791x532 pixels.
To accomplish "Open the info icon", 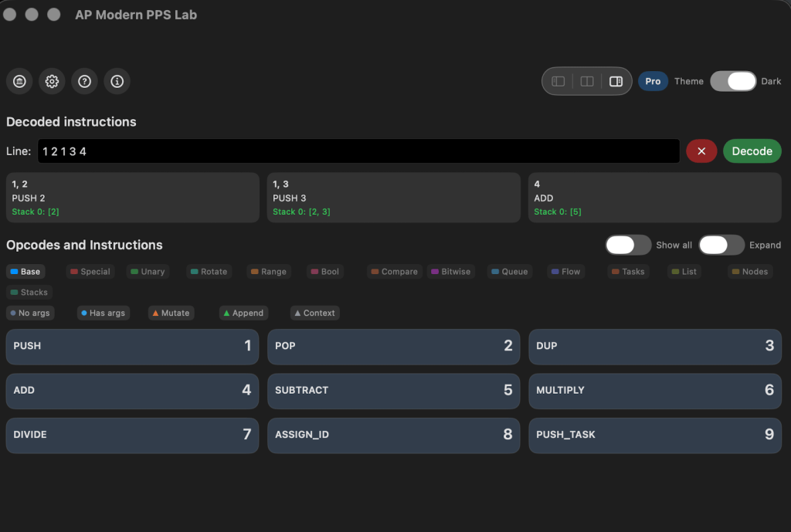I will [117, 81].
